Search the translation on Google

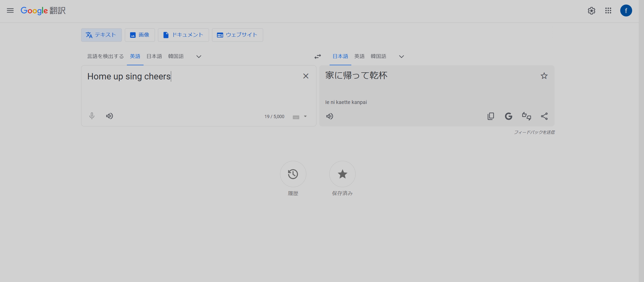point(509,116)
